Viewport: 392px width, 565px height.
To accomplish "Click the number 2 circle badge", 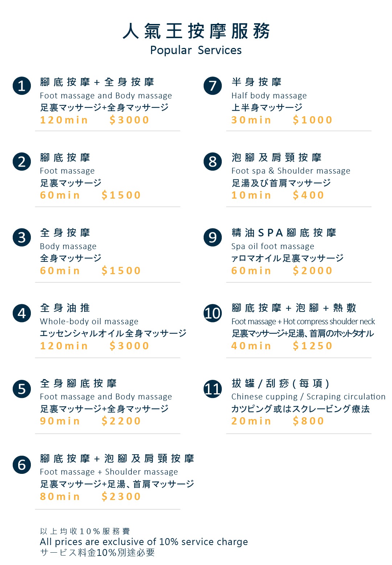I will pyautogui.click(x=22, y=162).
